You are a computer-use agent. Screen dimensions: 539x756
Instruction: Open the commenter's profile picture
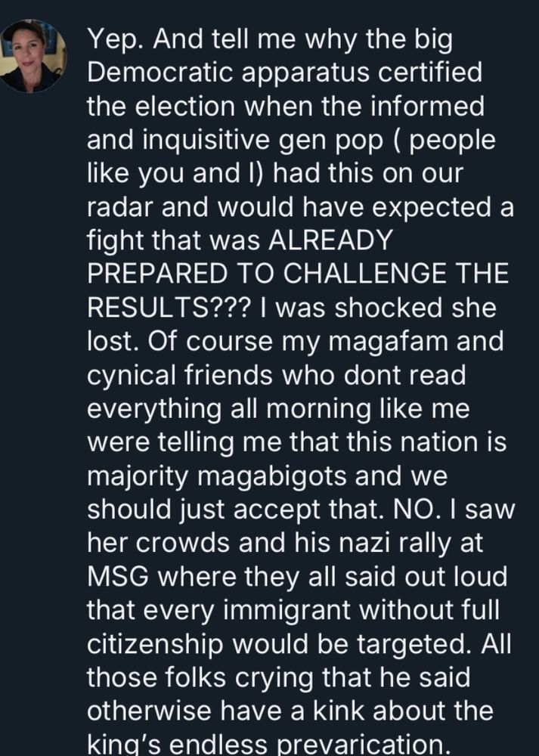tap(32, 55)
